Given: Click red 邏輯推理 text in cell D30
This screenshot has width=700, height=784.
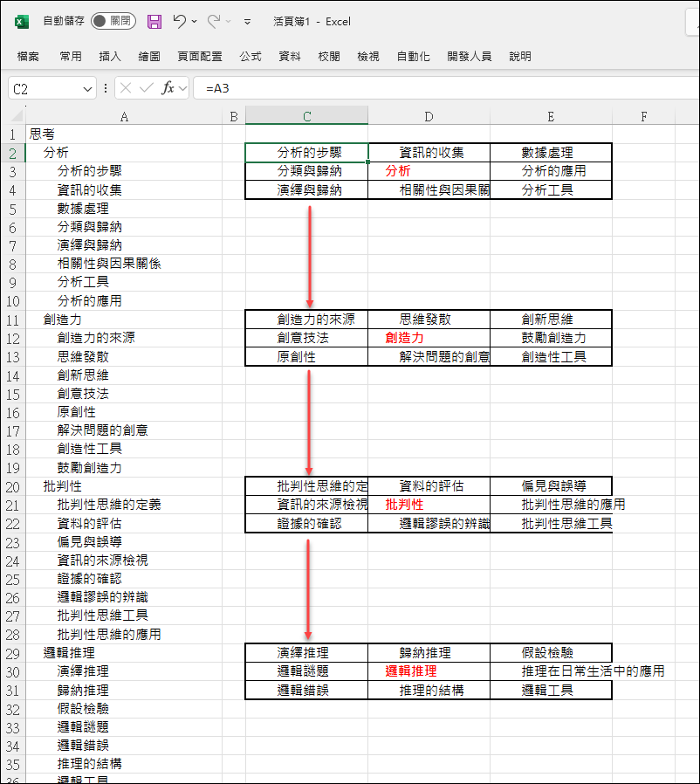Looking at the screenshot, I should click(x=411, y=671).
